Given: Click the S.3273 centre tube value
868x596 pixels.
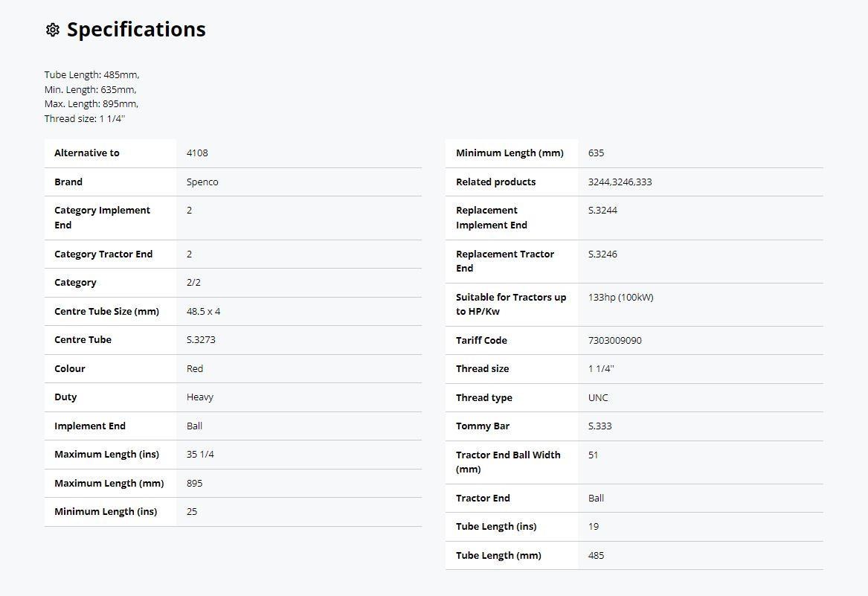Looking at the screenshot, I should 201,340.
